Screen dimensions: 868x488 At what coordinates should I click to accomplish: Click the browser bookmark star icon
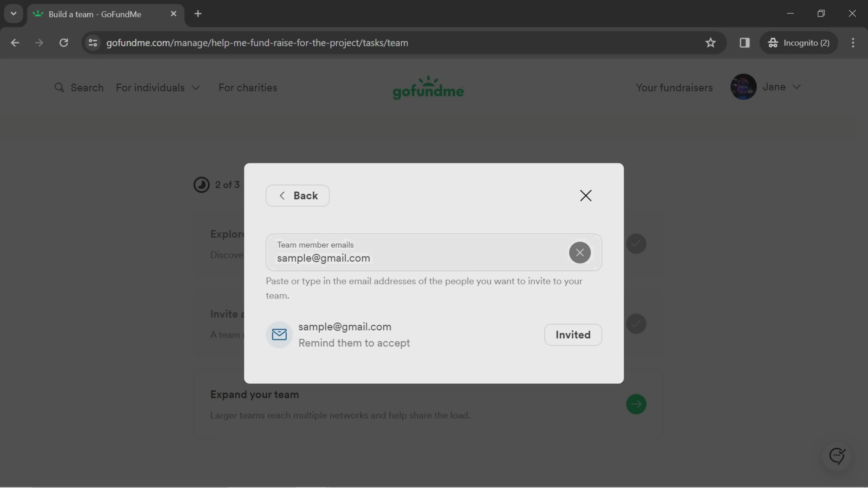click(711, 42)
